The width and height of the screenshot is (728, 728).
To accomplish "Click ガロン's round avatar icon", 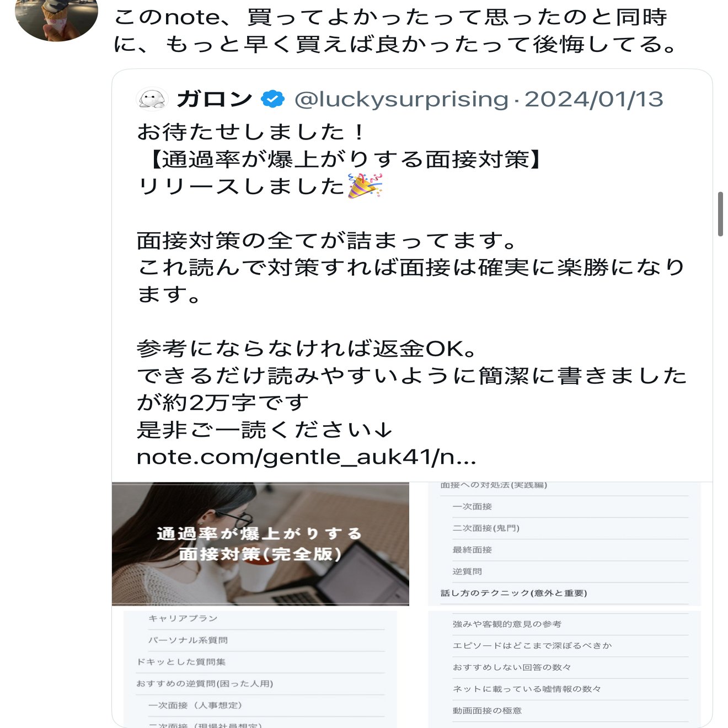I will pos(151,100).
